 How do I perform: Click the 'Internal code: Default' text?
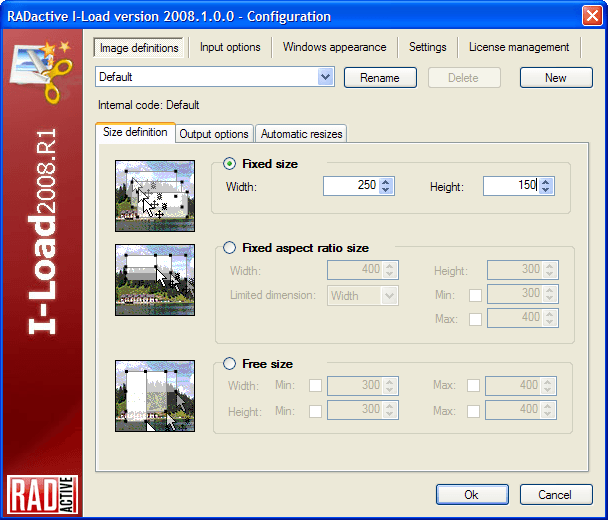149,105
